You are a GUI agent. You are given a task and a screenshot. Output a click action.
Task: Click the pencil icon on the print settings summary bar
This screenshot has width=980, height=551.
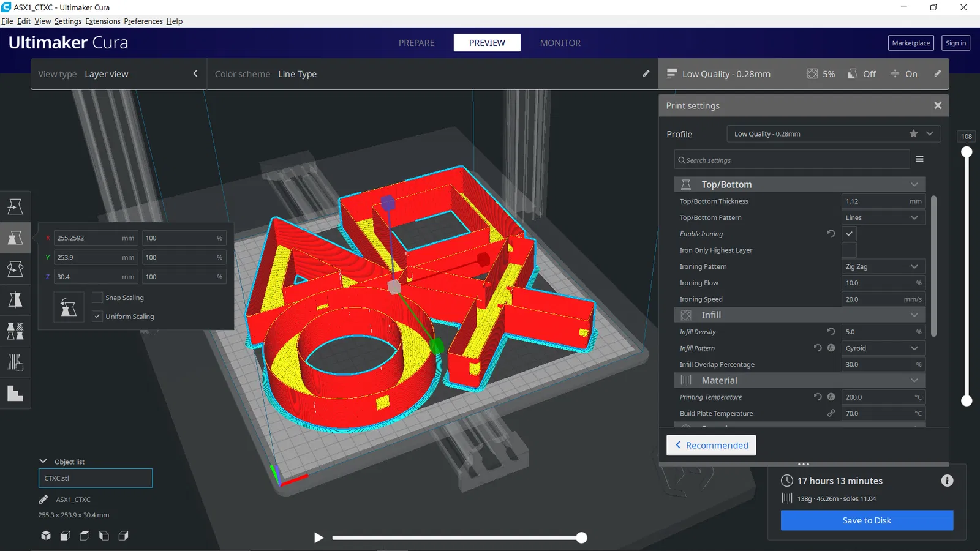click(938, 73)
